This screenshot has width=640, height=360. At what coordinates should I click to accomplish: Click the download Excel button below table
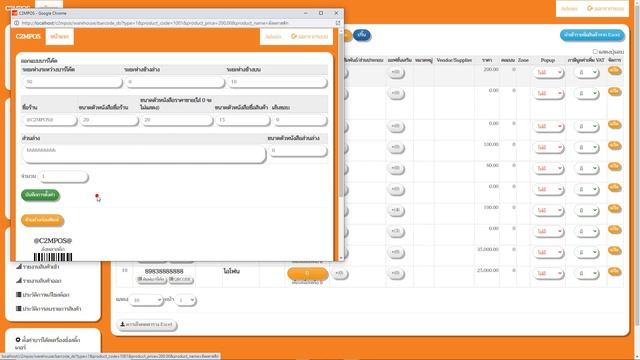coord(147,325)
